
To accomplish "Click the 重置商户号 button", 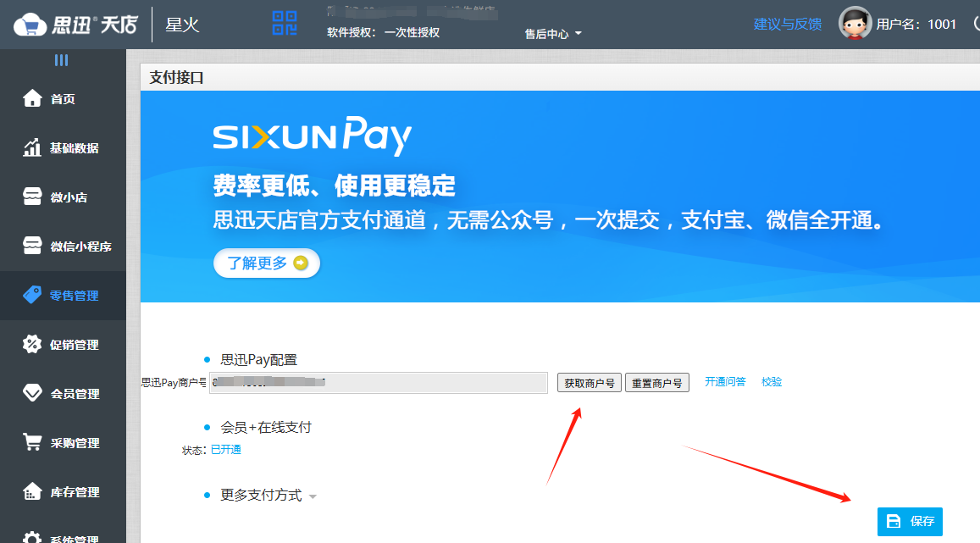I will 657,382.
